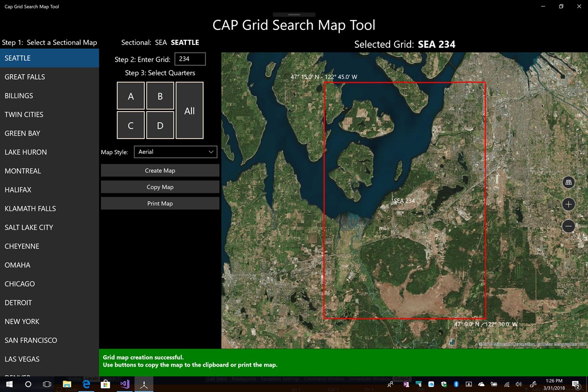Select All quarters of the grid
The image size is (588, 392).
pos(189,111)
